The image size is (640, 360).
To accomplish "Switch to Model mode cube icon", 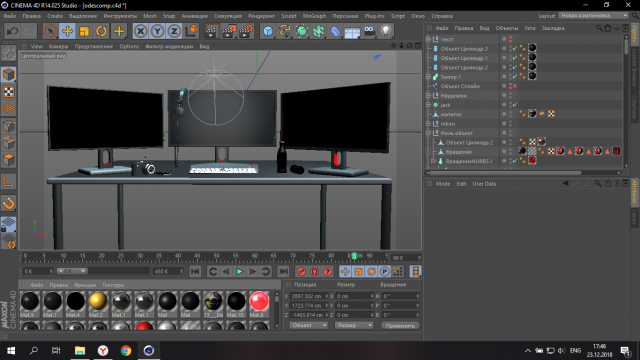I will [9, 75].
